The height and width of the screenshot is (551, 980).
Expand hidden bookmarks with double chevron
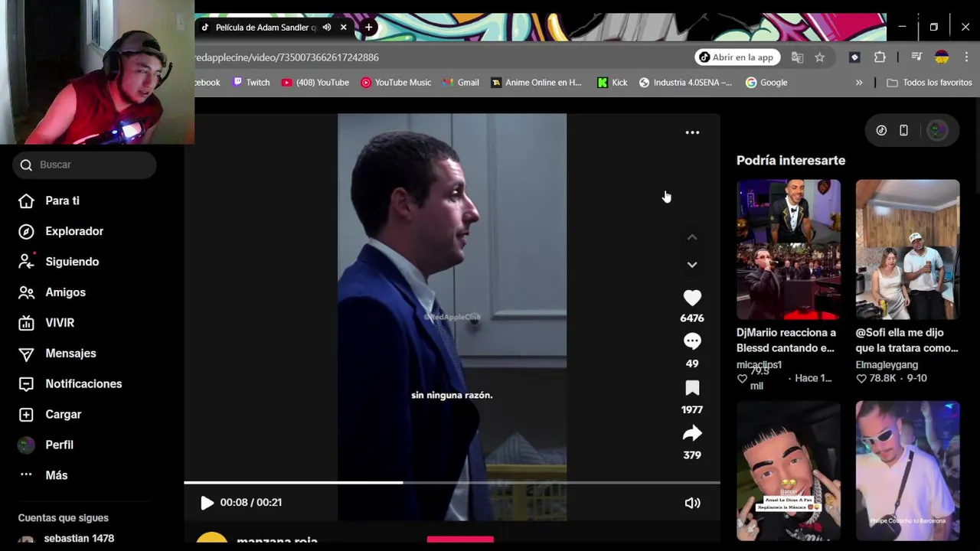859,83
